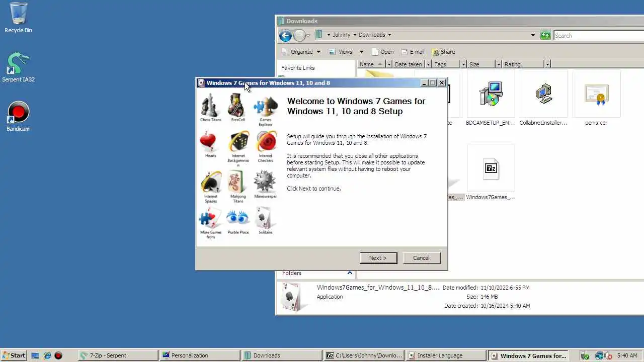The height and width of the screenshot is (362, 644).
Task: Launch Internet Explorer from quick launch
Action: (x=47, y=355)
